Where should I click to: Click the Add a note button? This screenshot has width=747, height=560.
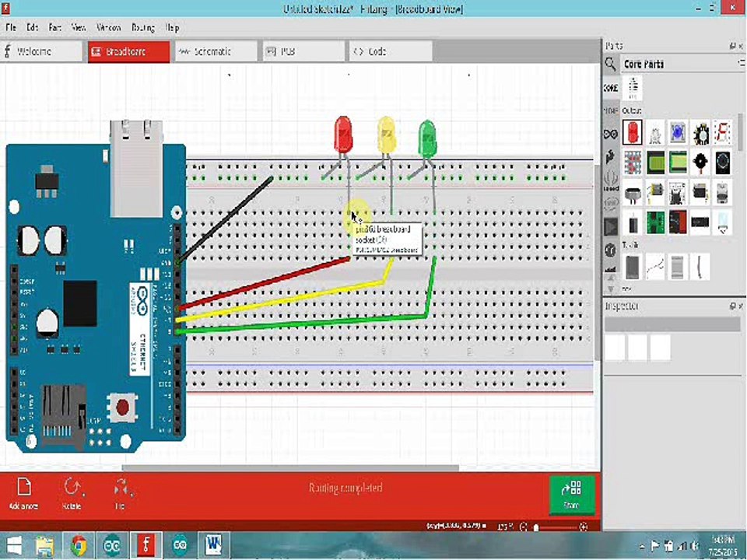(x=24, y=494)
